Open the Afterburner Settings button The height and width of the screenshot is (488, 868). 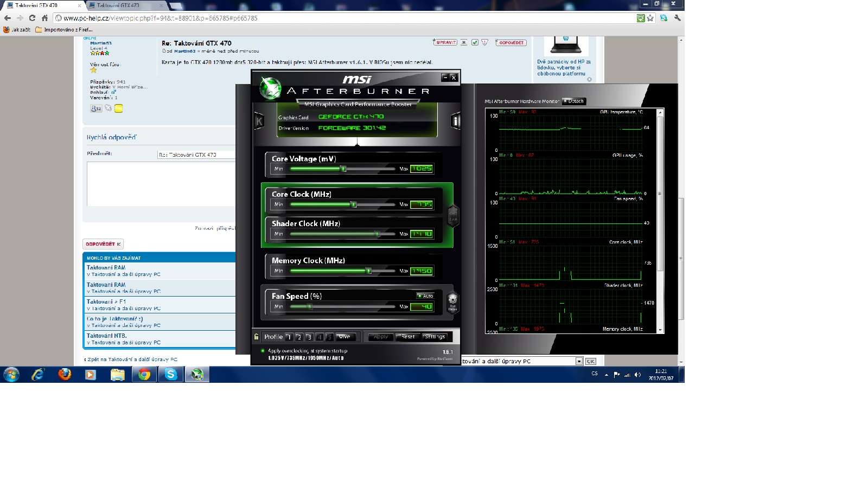coord(435,337)
